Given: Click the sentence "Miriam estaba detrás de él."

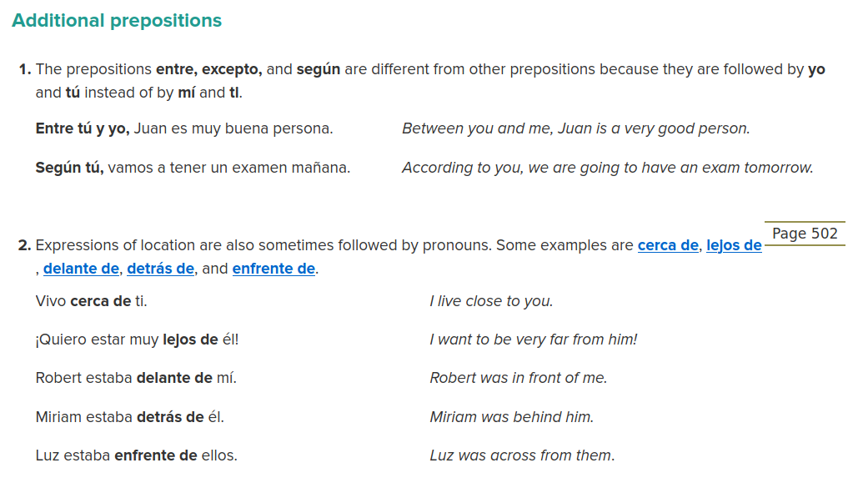Looking at the screenshot, I should 129,417.
